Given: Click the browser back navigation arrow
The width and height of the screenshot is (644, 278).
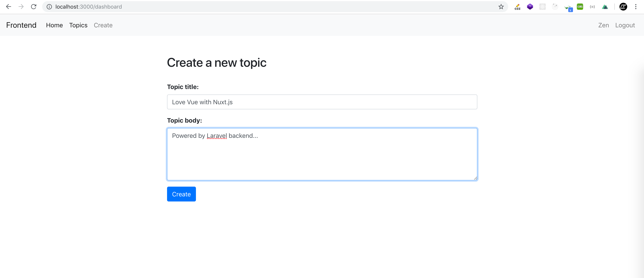Looking at the screenshot, I should [8, 7].
